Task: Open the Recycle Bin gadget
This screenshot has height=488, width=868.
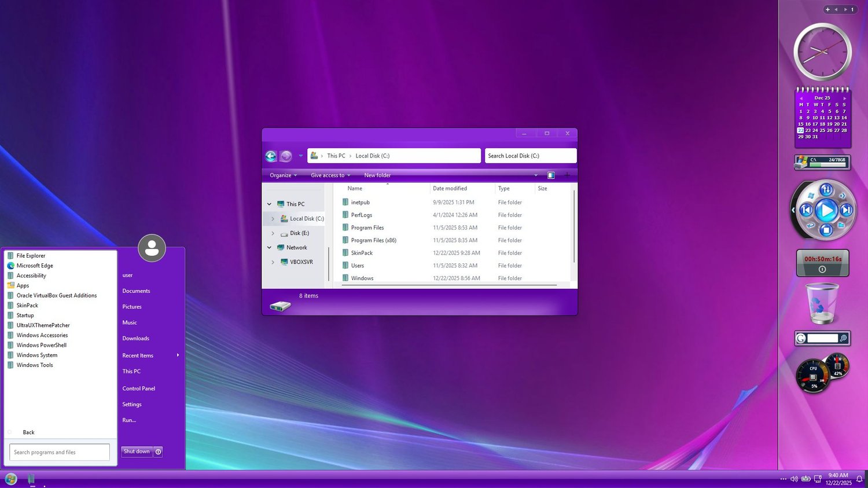Action: point(822,303)
